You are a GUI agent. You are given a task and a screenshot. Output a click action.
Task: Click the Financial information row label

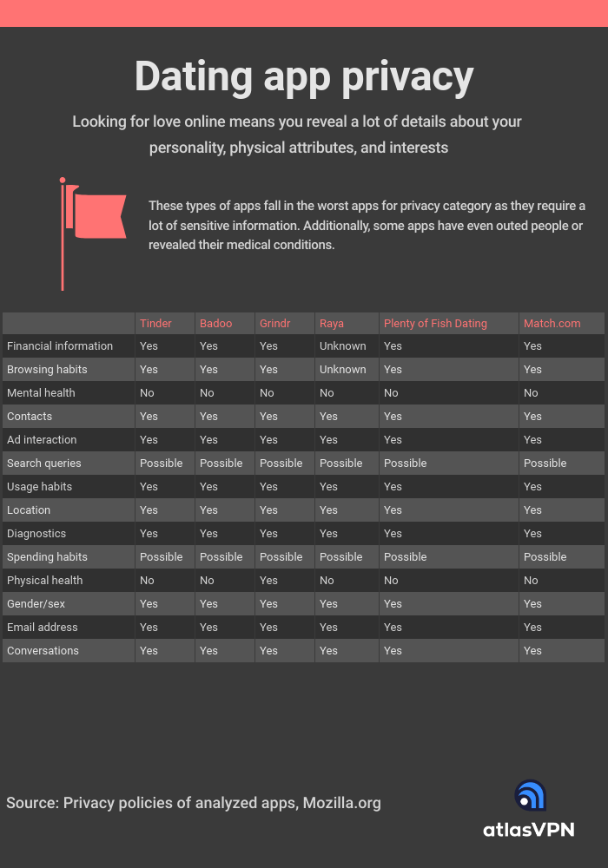click(60, 346)
